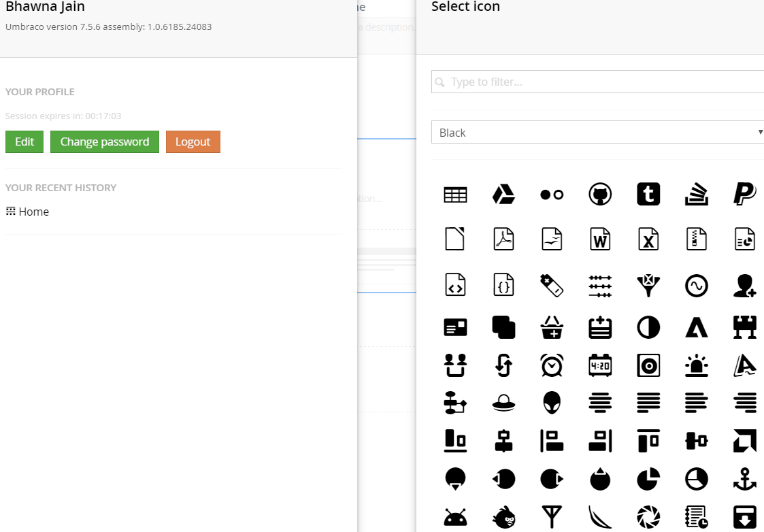
Task: Select the alien head icon
Action: pos(552,403)
